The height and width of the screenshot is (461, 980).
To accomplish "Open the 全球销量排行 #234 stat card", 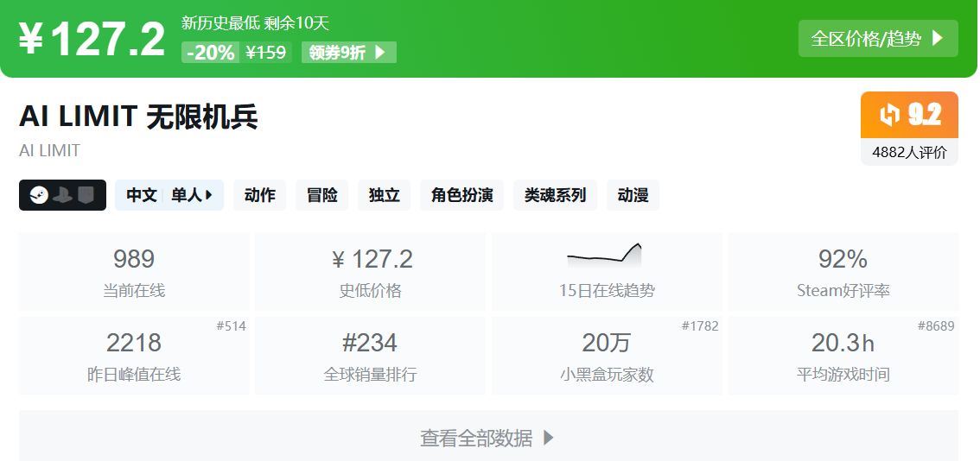I will click(x=370, y=356).
